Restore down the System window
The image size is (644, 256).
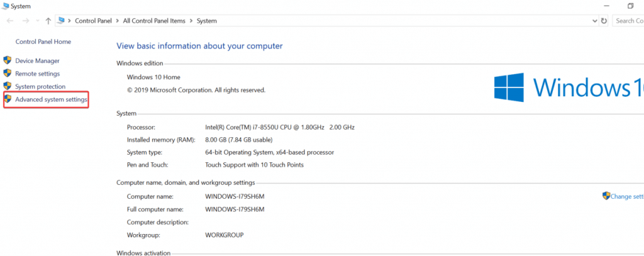[x=630, y=6]
